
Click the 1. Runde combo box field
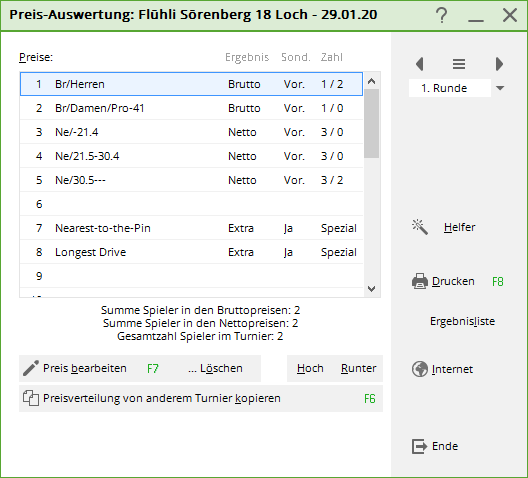450,88
